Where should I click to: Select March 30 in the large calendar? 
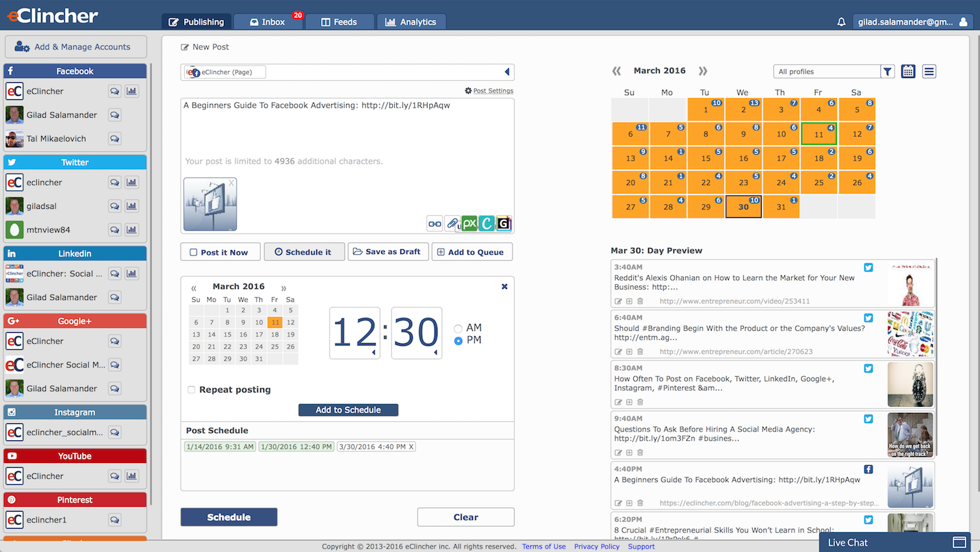743,207
